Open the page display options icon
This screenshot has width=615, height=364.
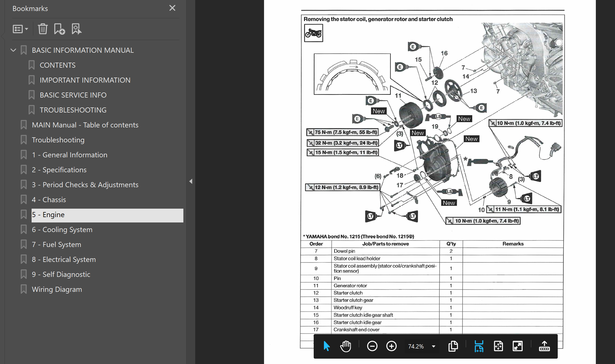coord(453,346)
